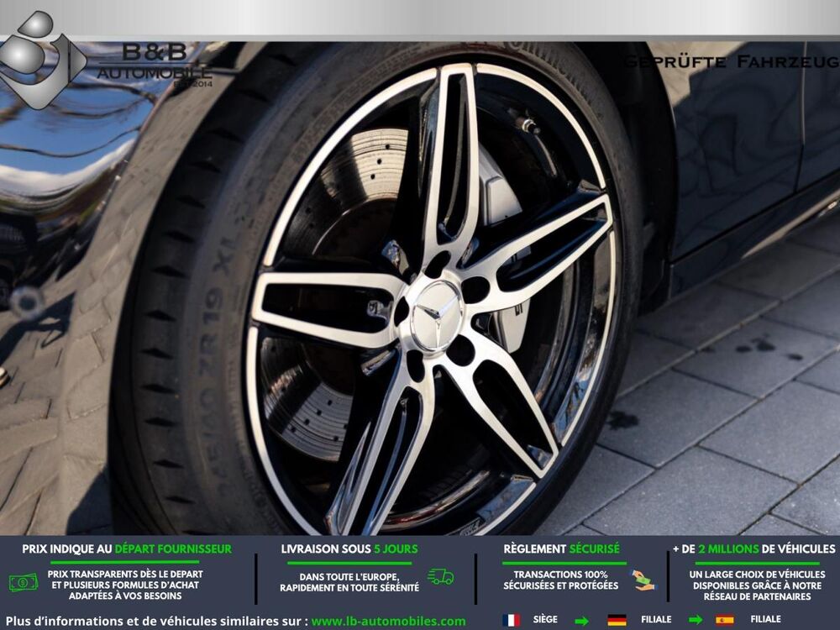The image size is (840, 630).
Task: Click 'TRANSACTIONS 100% SÉCURISÉES ET PROTÉGÉES' text
Action: pyautogui.click(x=561, y=580)
